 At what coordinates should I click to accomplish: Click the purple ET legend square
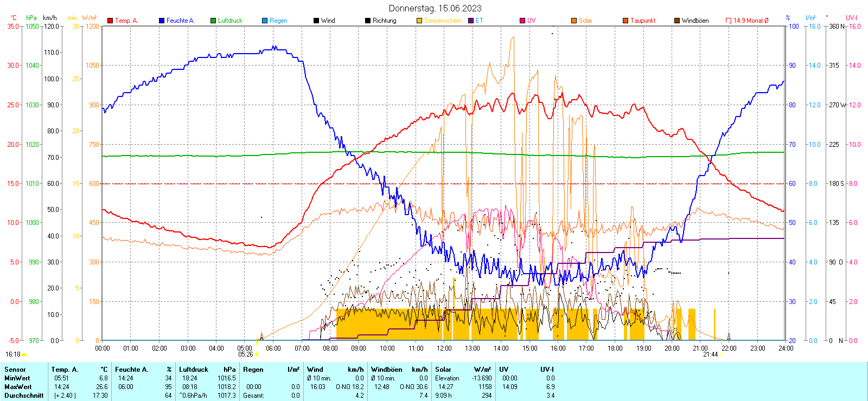[471, 21]
